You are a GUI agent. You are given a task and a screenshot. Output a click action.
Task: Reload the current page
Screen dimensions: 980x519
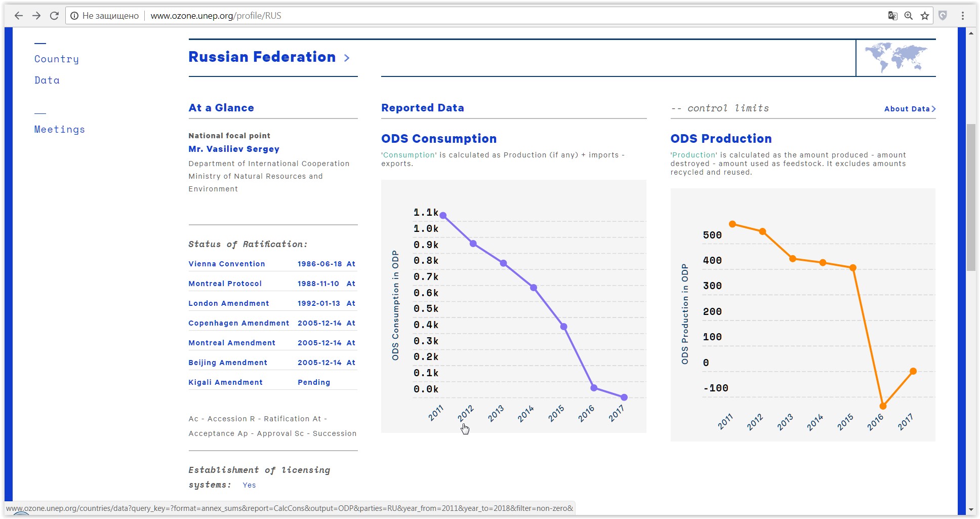point(54,16)
